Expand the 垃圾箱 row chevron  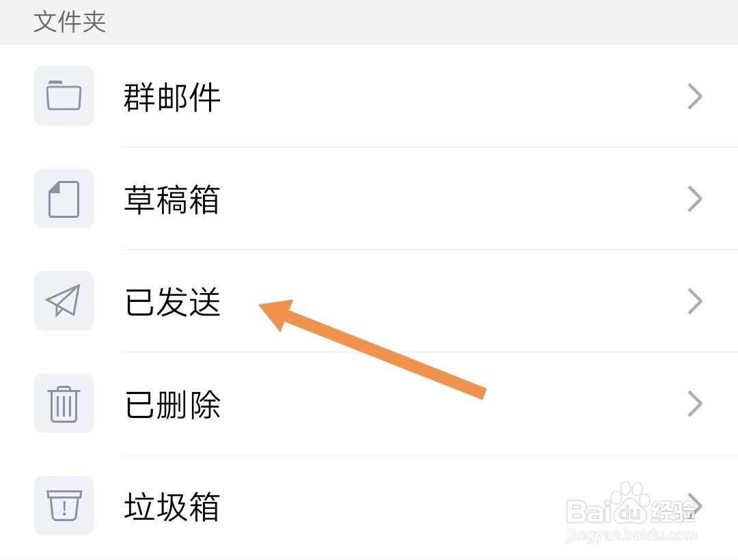694,504
